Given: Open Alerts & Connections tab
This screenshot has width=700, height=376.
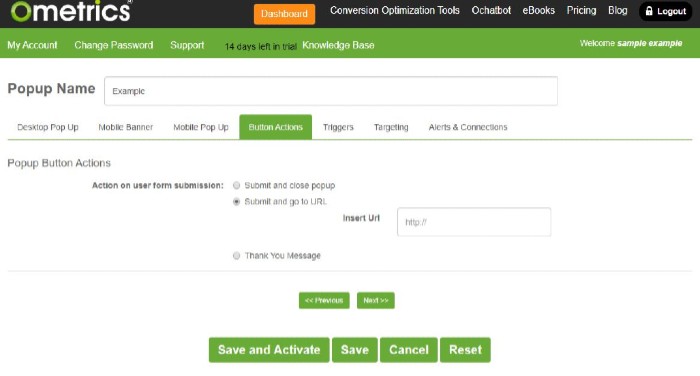Looking at the screenshot, I should point(468,127).
